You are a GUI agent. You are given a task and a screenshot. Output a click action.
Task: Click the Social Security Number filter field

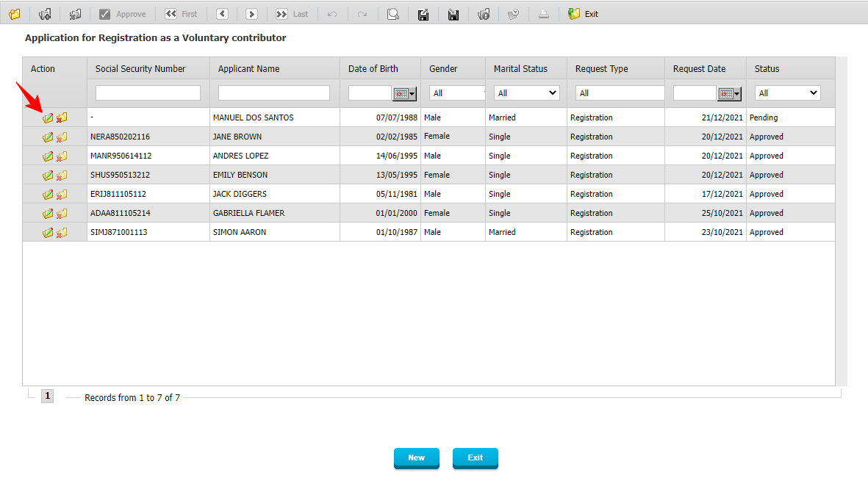[x=148, y=93]
